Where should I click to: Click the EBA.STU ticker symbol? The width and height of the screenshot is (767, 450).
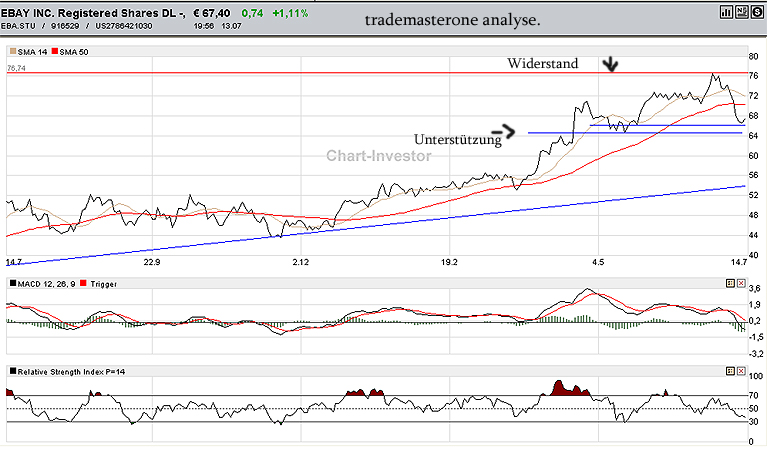[x=19, y=26]
